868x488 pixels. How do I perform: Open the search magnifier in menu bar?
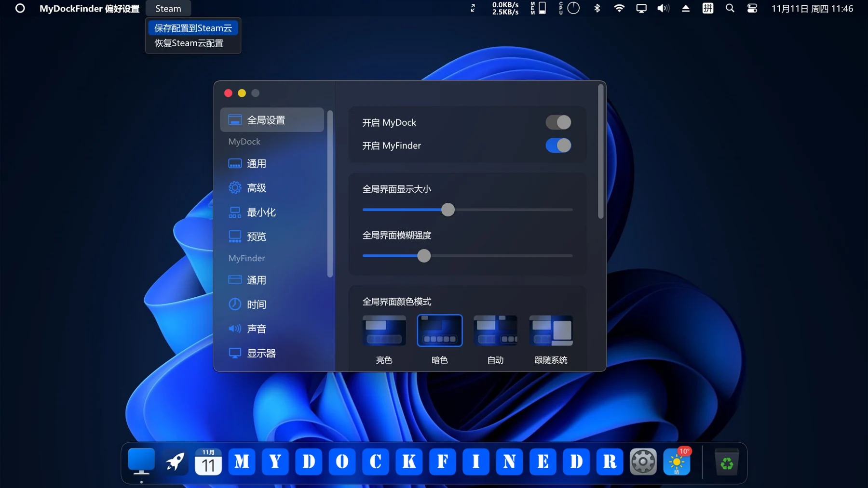tap(730, 8)
